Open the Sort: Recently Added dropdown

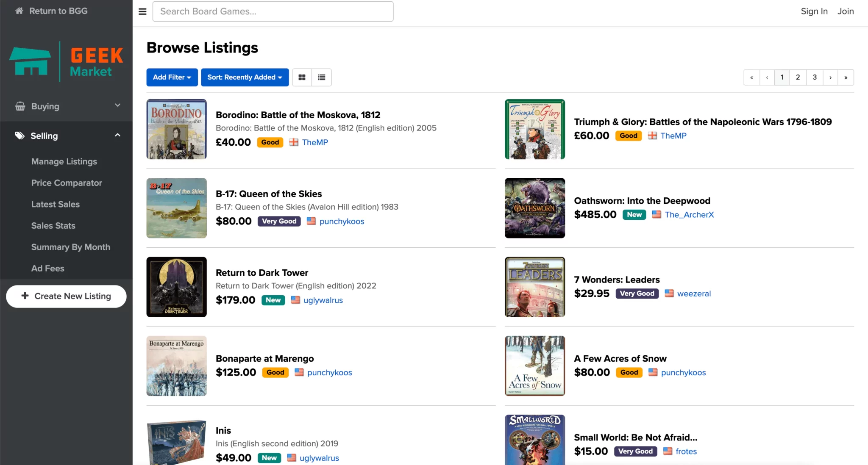point(245,77)
